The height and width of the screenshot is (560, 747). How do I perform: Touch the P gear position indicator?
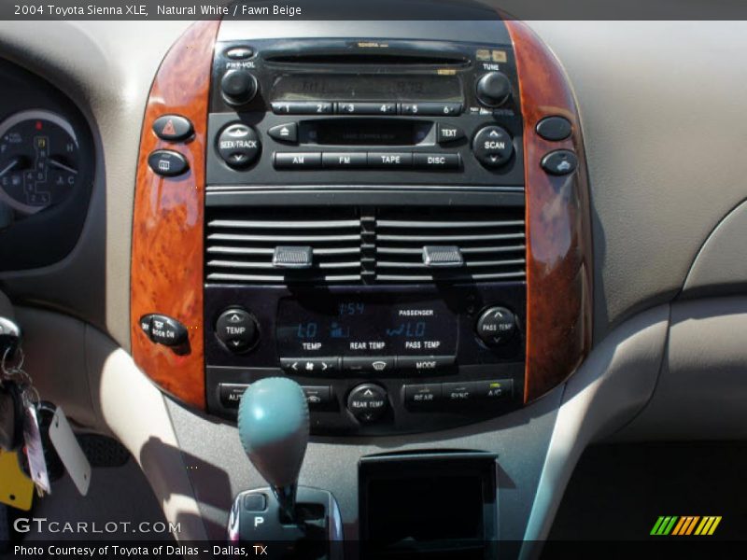(x=259, y=522)
